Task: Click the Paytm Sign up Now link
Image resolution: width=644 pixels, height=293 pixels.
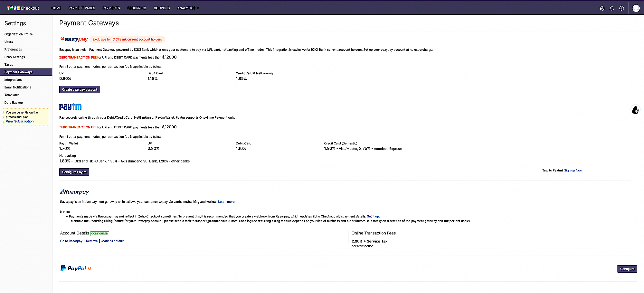Action: 573,170
